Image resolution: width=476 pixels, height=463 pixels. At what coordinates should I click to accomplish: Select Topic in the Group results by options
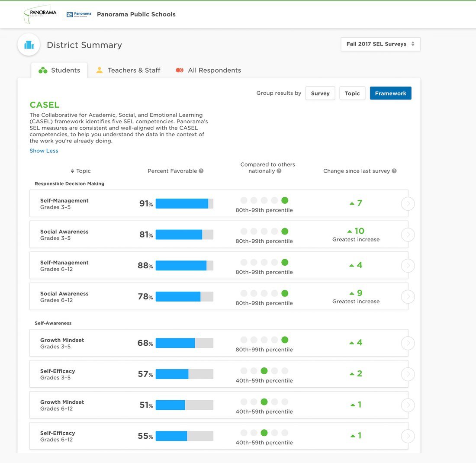point(352,93)
